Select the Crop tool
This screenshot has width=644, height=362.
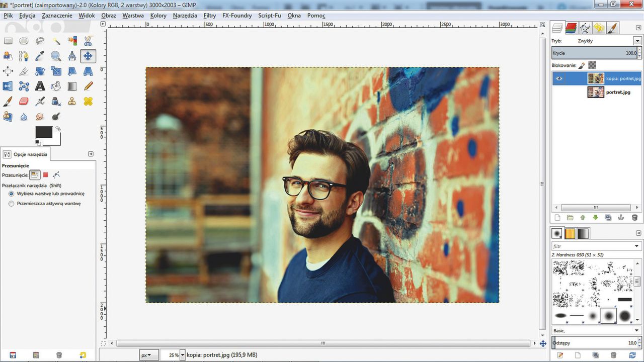pos(24,71)
